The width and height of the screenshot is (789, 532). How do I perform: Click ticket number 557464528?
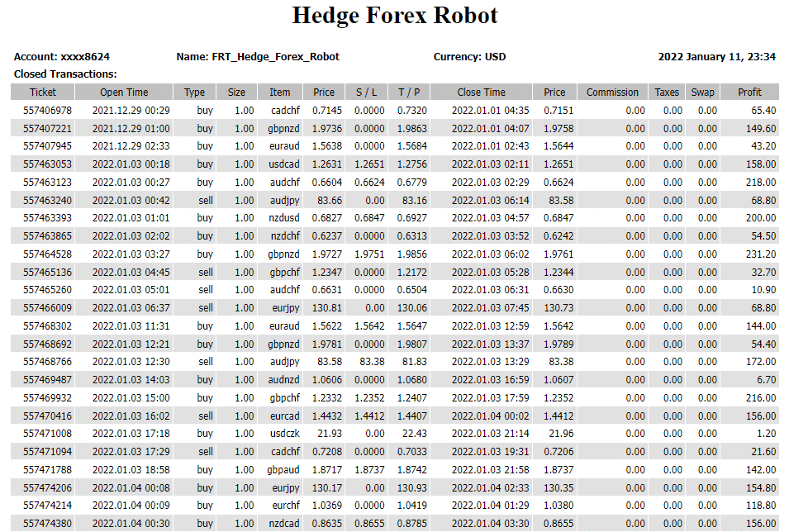(47, 254)
